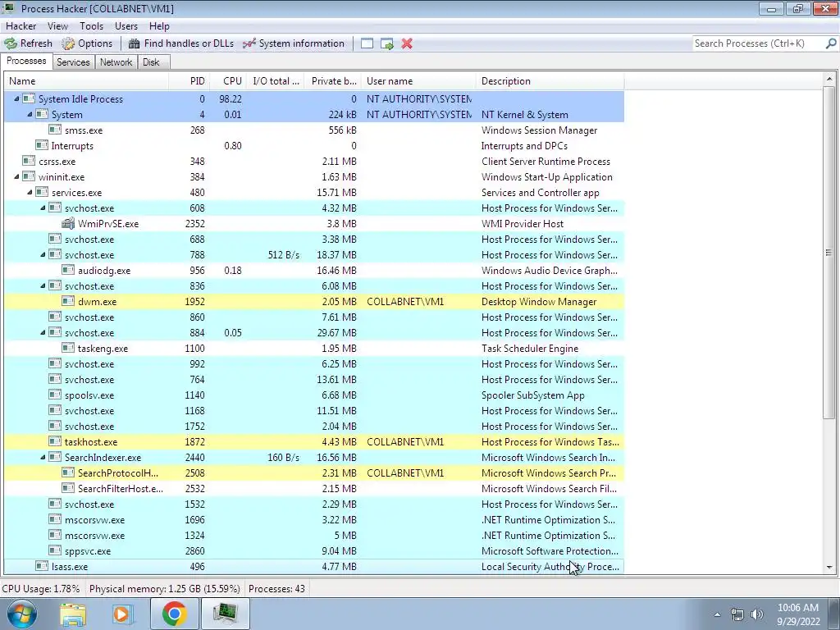Collapse SearchIndexer.exe tree node
This screenshot has height=630, width=840.
43,457
